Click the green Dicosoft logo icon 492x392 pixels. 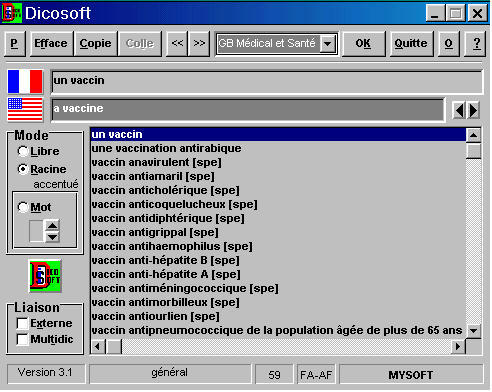45,276
